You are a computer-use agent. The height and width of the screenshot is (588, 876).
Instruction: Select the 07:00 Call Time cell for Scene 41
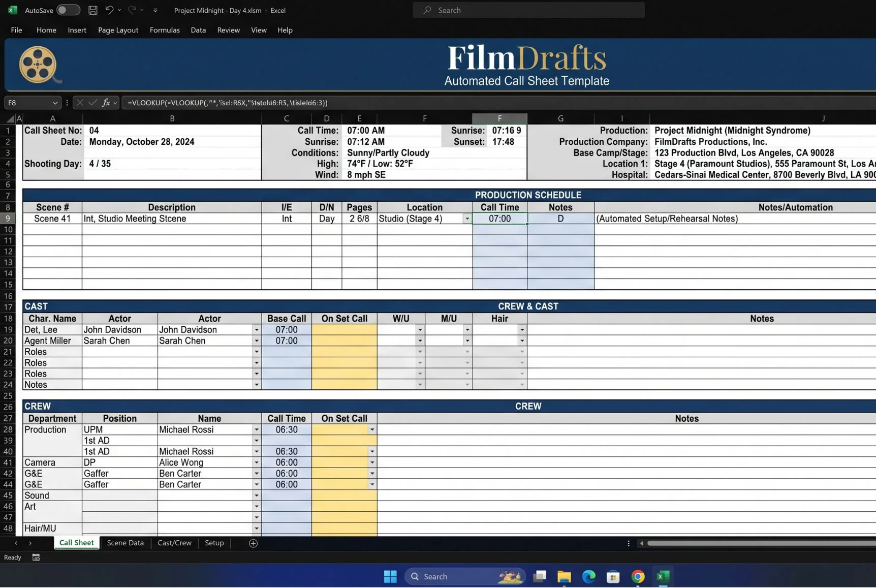[x=499, y=219]
